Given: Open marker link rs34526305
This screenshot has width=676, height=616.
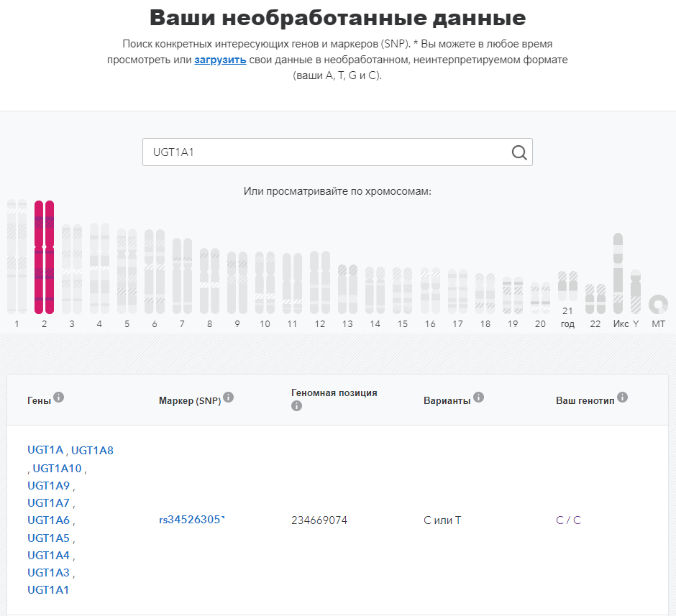Looking at the screenshot, I should (191, 520).
